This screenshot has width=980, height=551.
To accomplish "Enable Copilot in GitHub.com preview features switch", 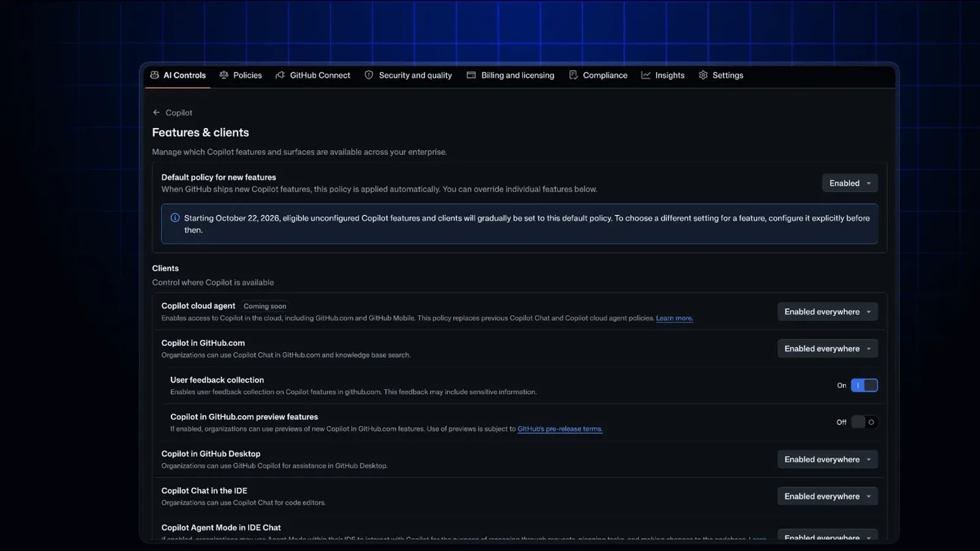I will coord(864,422).
